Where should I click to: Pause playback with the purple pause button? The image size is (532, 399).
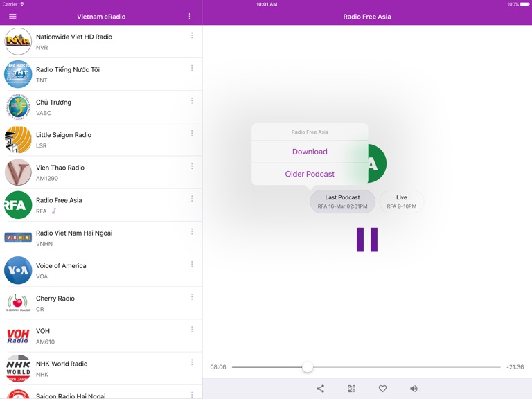(x=367, y=239)
